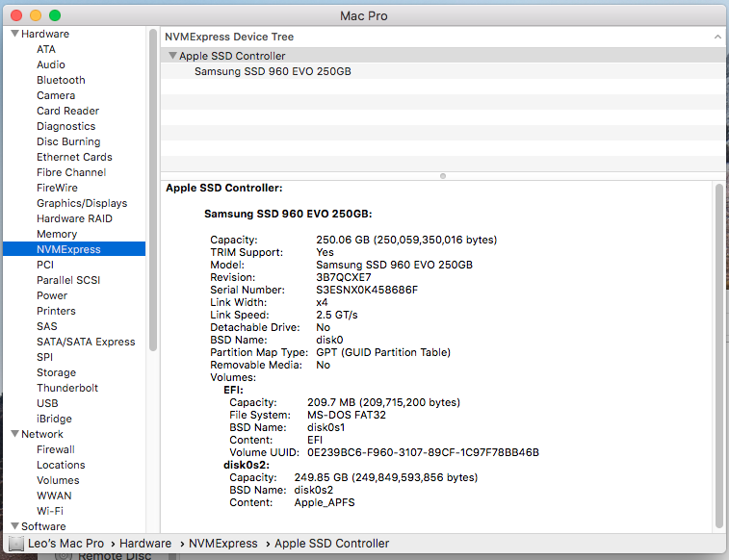This screenshot has width=729, height=560.
Task: Select Camera in the sidebar
Action: (56, 95)
